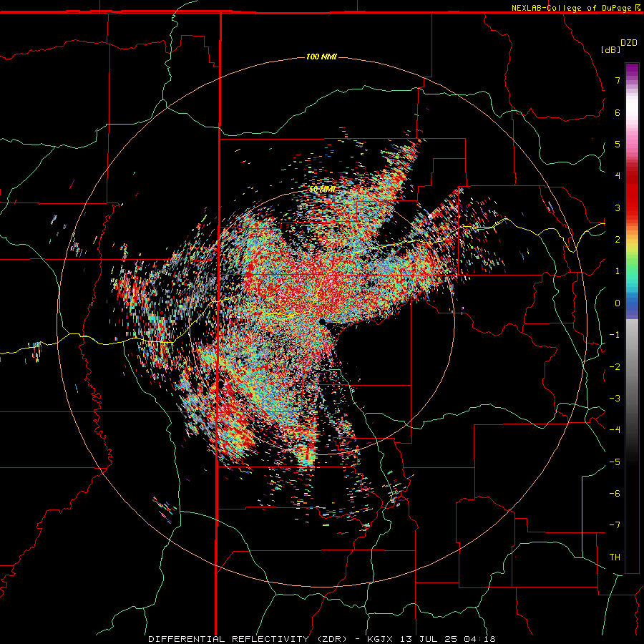644x644 pixels.
Task: Click the small logo icon after DuPage
Action: click(638, 7)
